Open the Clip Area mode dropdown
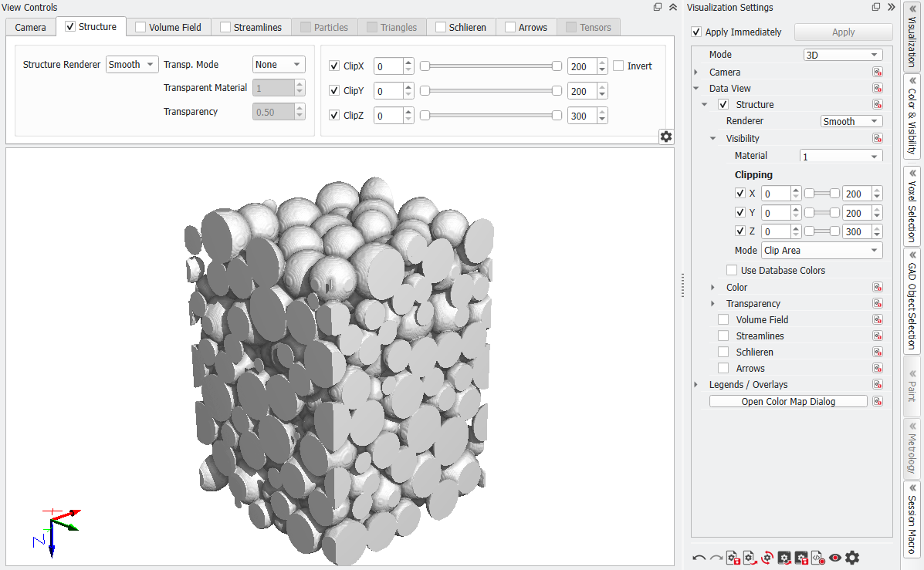This screenshot has width=924, height=570. (x=822, y=250)
